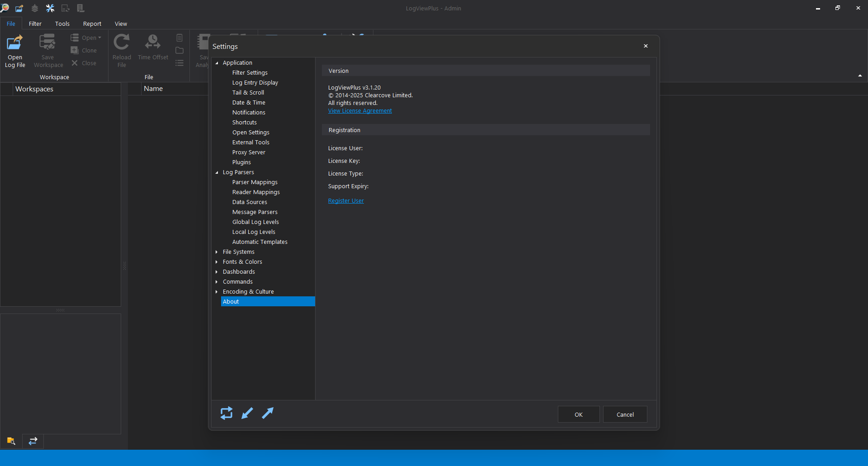Click the Open Log File ribbon button
This screenshot has height=466, width=868.
click(15, 51)
